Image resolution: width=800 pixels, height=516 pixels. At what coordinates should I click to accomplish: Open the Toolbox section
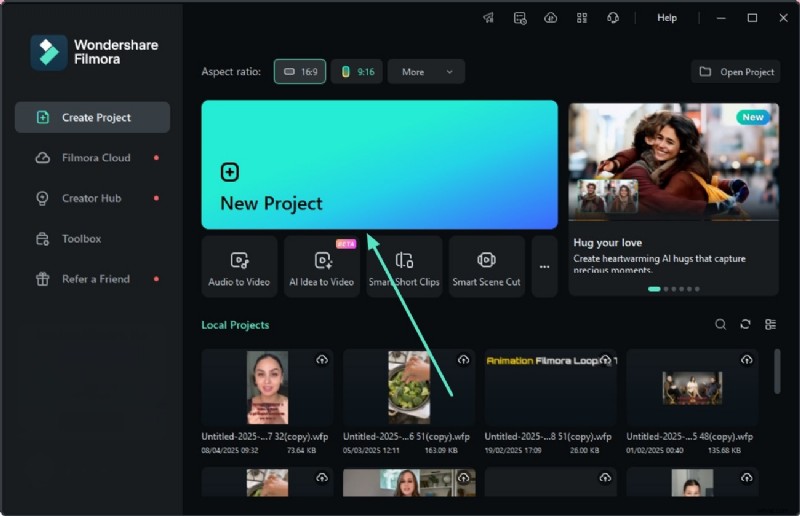click(x=92, y=238)
